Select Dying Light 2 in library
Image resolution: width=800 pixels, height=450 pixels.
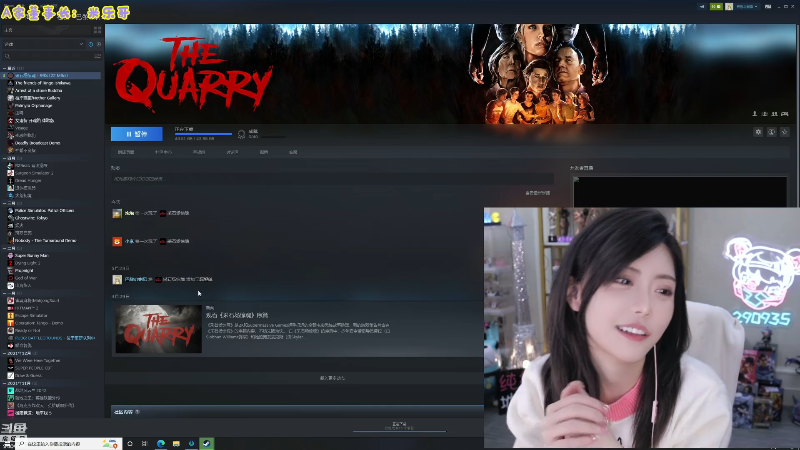[28, 263]
